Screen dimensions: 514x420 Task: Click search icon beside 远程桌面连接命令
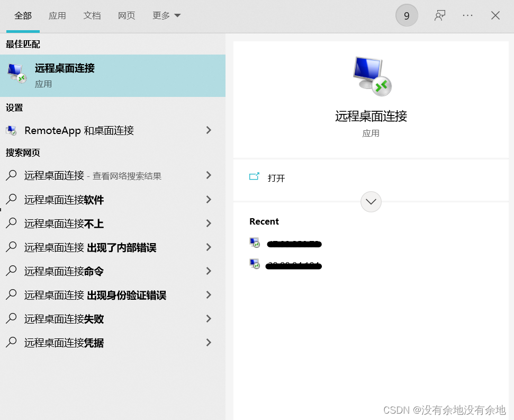(11, 271)
